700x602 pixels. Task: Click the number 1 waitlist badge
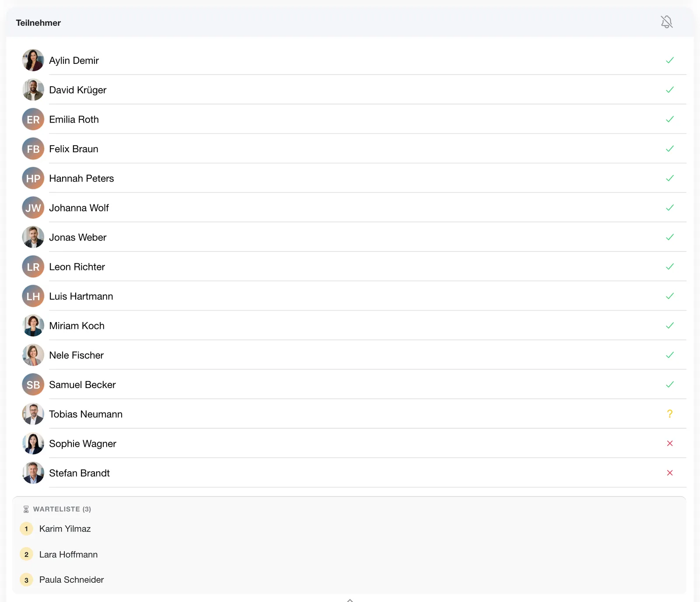pos(26,529)
